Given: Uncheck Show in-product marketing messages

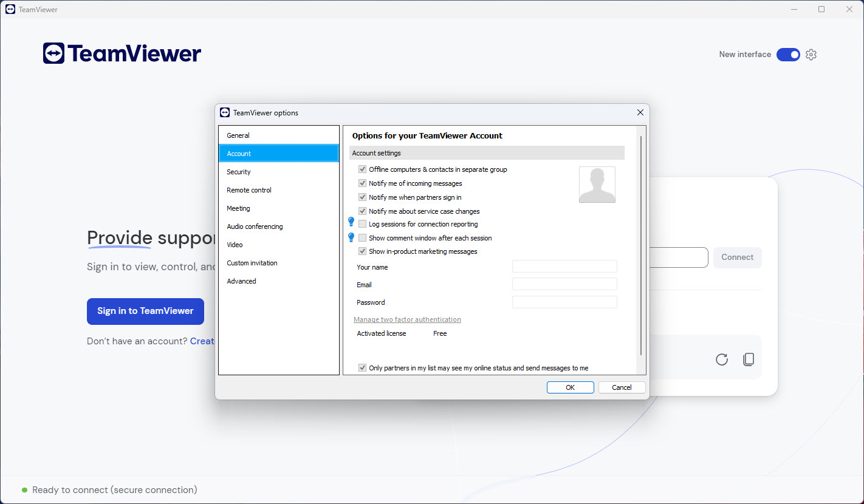Looking at the screenshot, I should click(363, 251).
